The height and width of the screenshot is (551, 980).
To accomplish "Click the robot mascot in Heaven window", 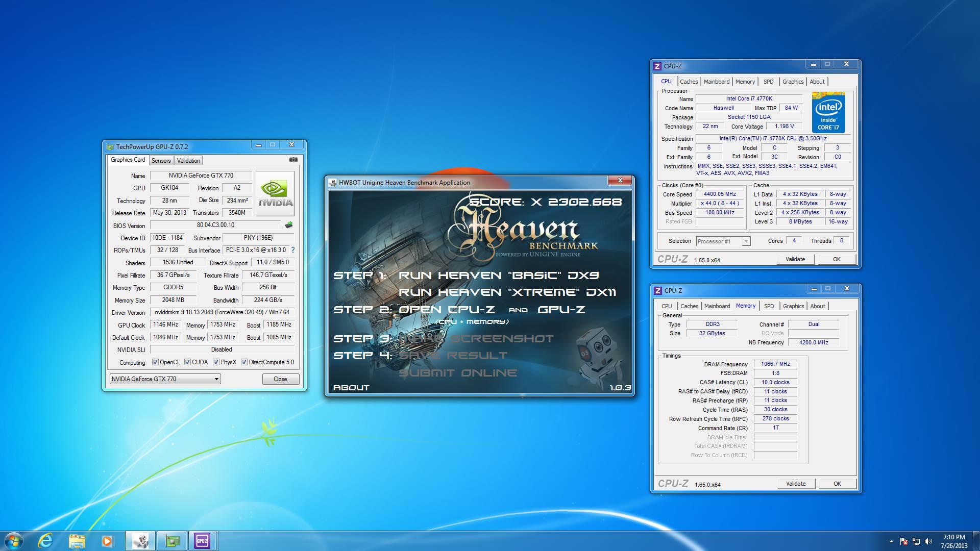I will (x=599, y=358).
